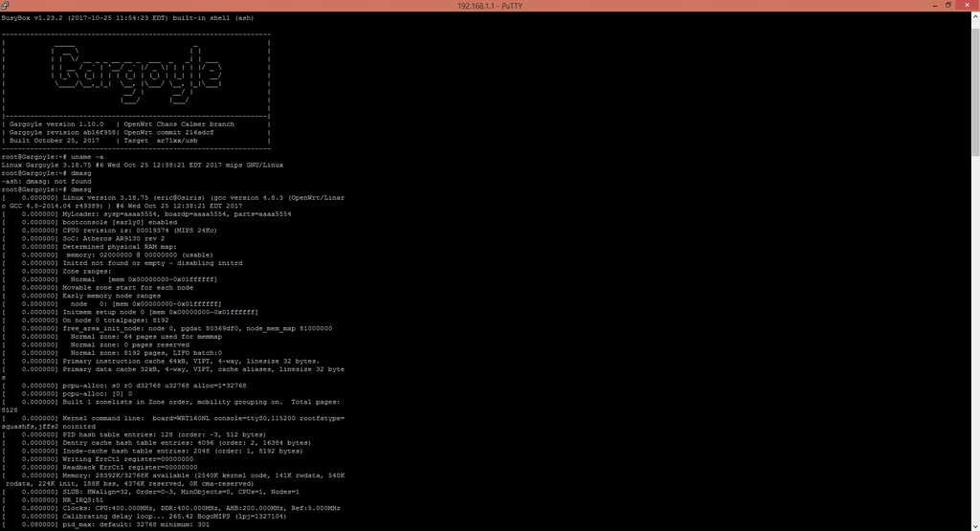
Task: Click the "Kernel command line: board=WRT160NL" line
Action: (x=173, y=418)
